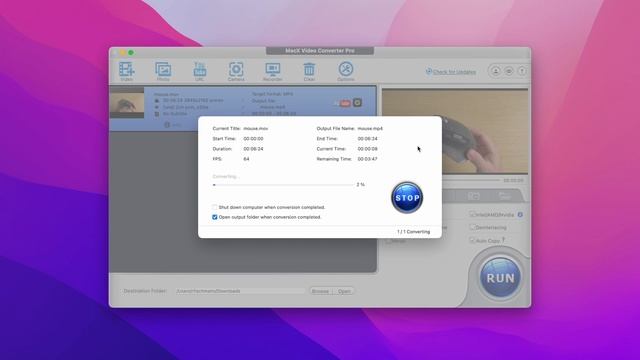Stop the conversion with STOP button
Image resolution: width=640 pixels, height=360 pixels.
click(x=407, y=198)
